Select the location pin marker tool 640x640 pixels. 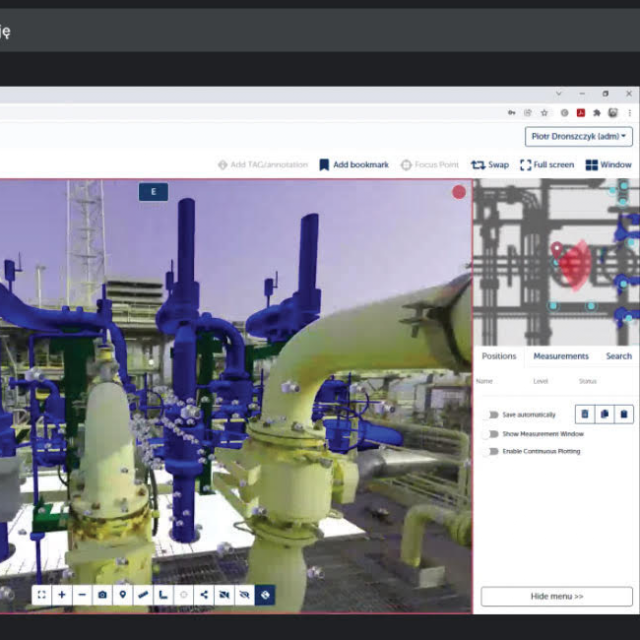point(123,595)
